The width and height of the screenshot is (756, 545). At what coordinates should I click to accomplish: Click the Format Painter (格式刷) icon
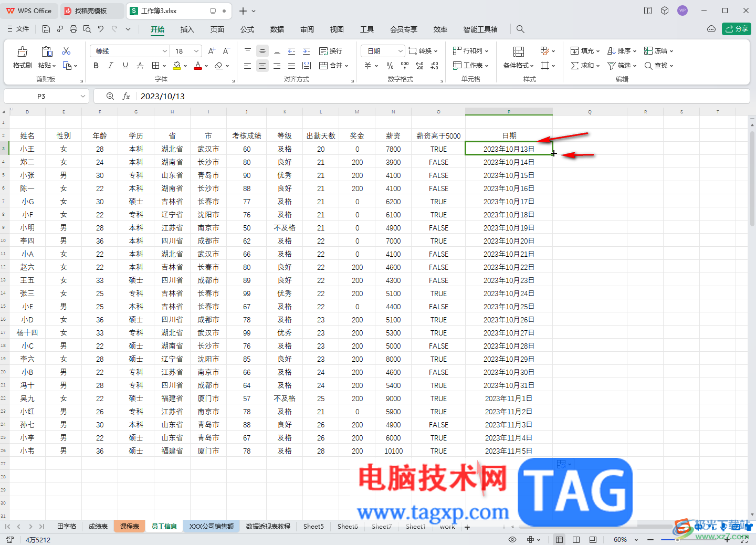pyautogui.click(x=22, y=51)
